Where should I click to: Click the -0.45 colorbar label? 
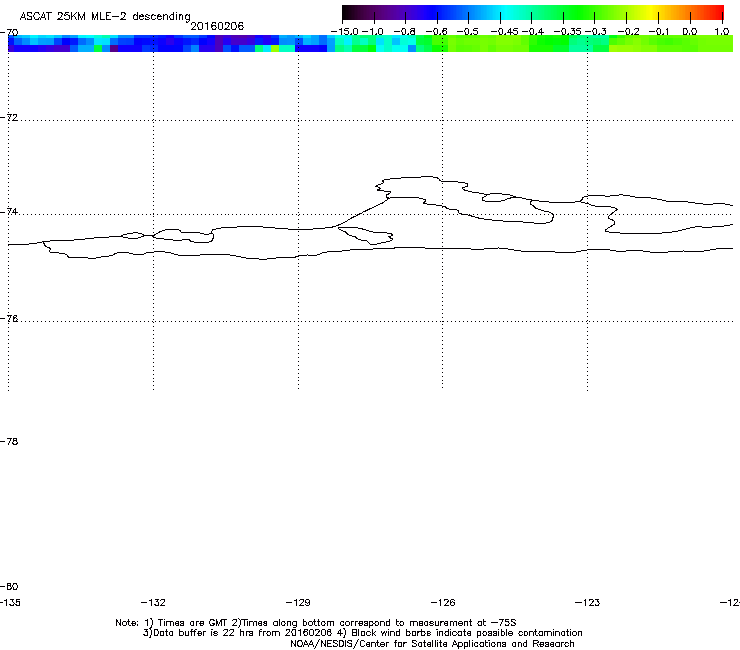(x=504, y=32)
